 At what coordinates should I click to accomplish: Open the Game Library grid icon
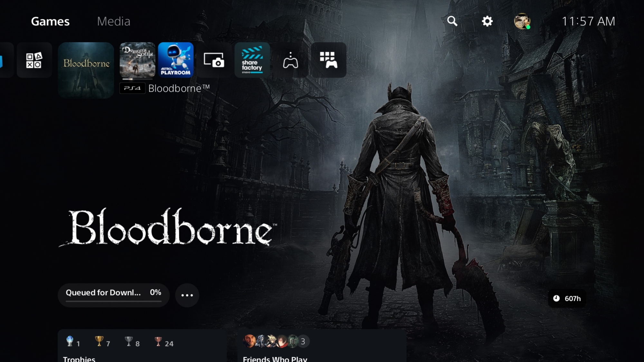click(328, 60)
